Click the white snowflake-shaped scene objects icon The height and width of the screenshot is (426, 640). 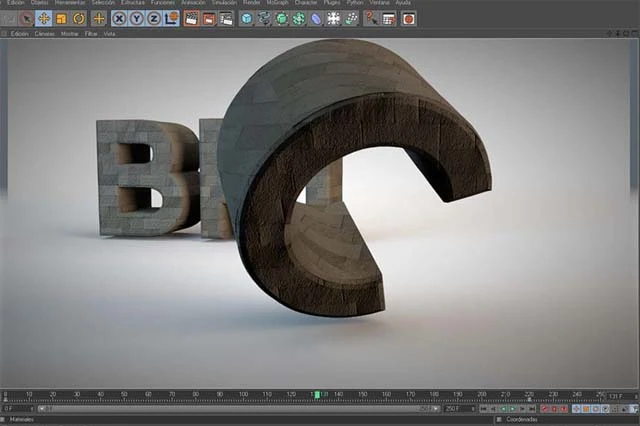coord(333,18)
